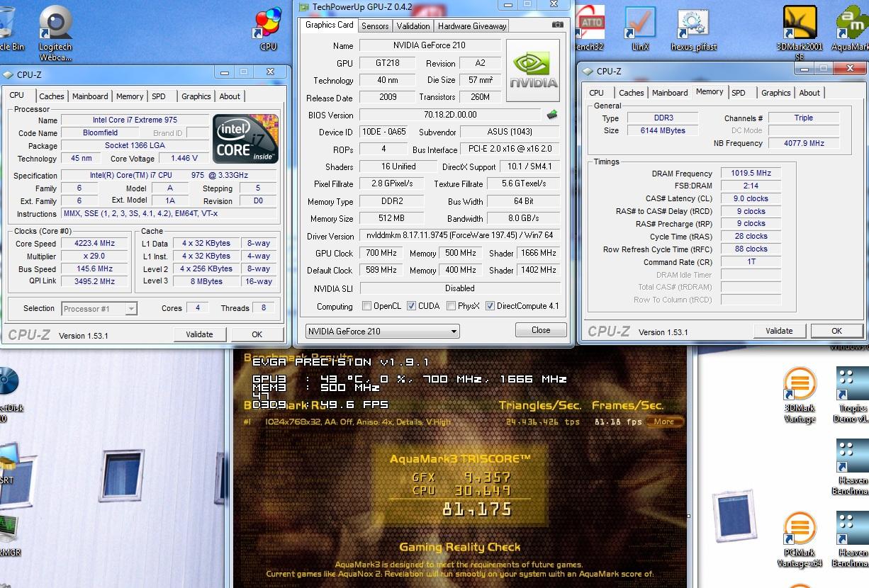The image size is (869, 588).
Task: Click the NB Frequency value 4077.9 MHz
Action: click(x=804, y=143)
